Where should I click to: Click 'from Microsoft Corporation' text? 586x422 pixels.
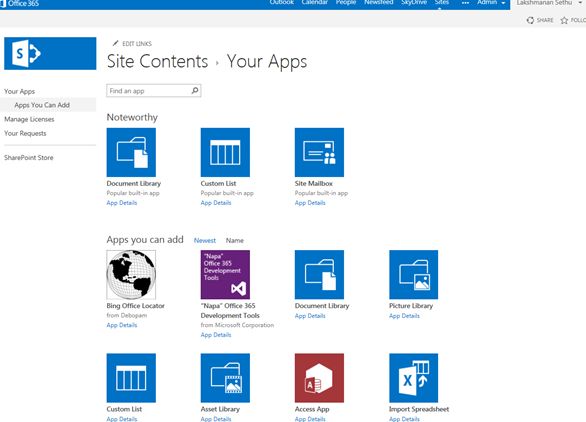pyautogui.click(x=237, y=325)
